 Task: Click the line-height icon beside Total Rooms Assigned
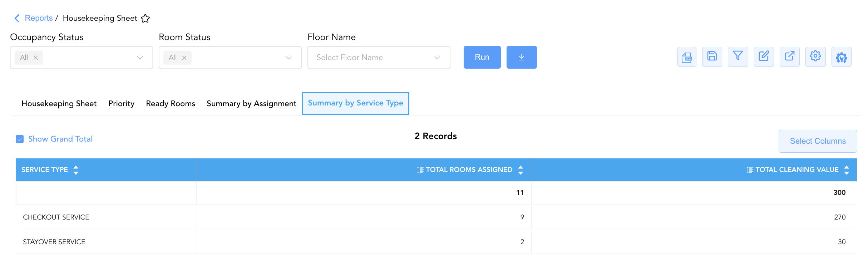pos(420,170)
